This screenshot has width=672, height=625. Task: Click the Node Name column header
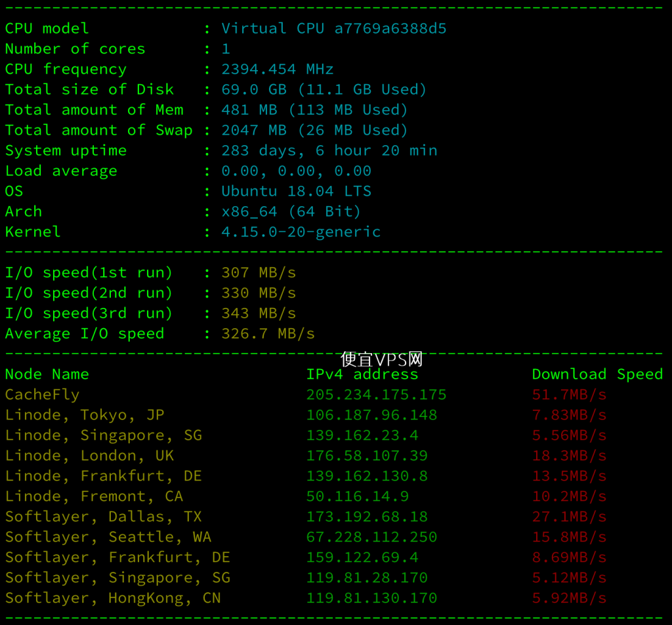(x=47, y=374)
